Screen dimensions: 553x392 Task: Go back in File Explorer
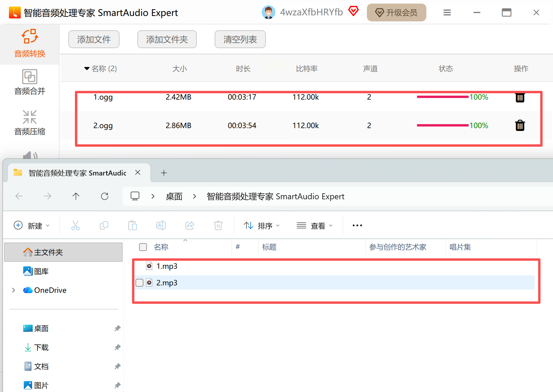[19, 196]
